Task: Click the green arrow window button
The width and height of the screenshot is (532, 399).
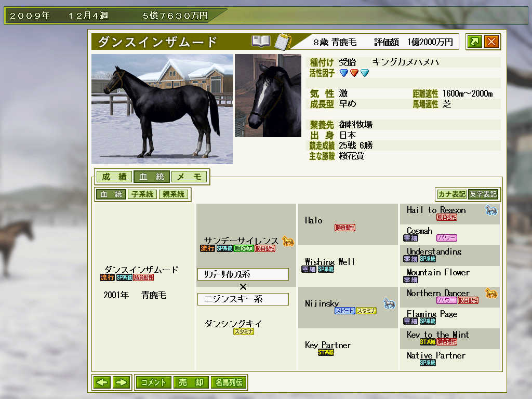Action: (474, 42)
